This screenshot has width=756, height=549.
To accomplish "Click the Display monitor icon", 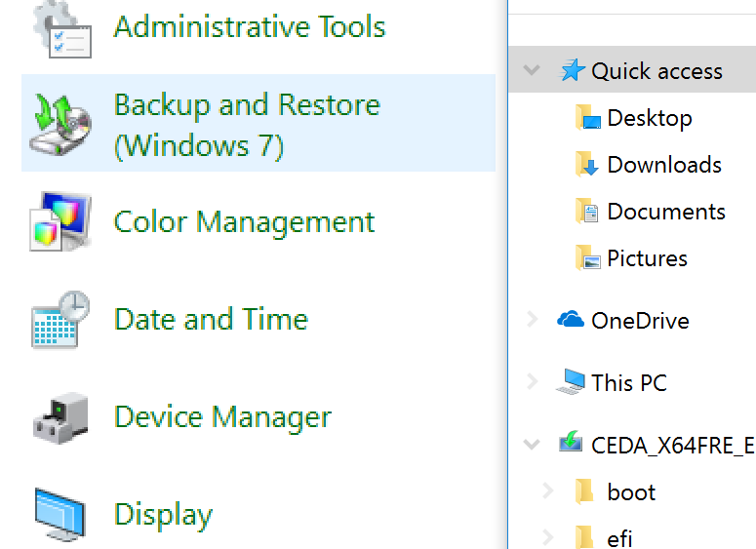I will 60,515.
